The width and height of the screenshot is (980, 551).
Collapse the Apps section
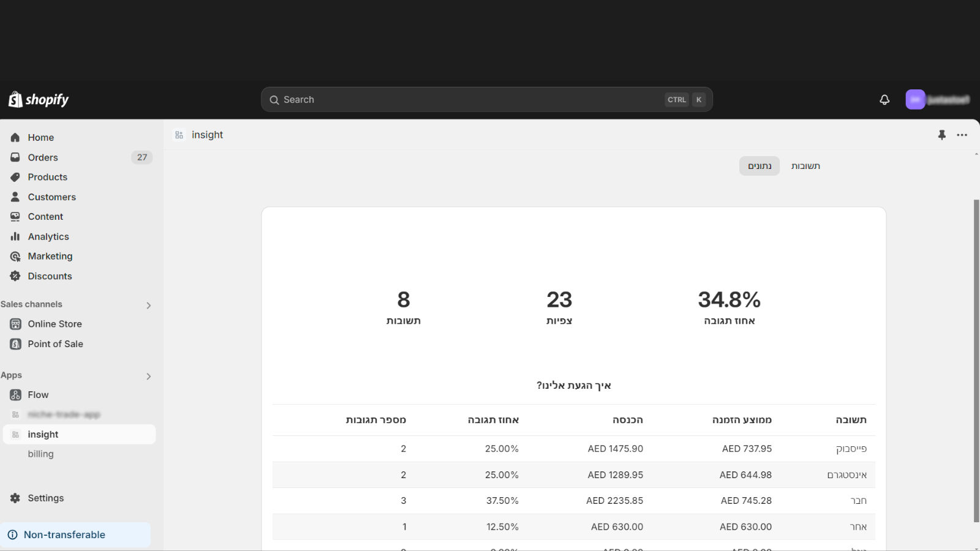148,376
